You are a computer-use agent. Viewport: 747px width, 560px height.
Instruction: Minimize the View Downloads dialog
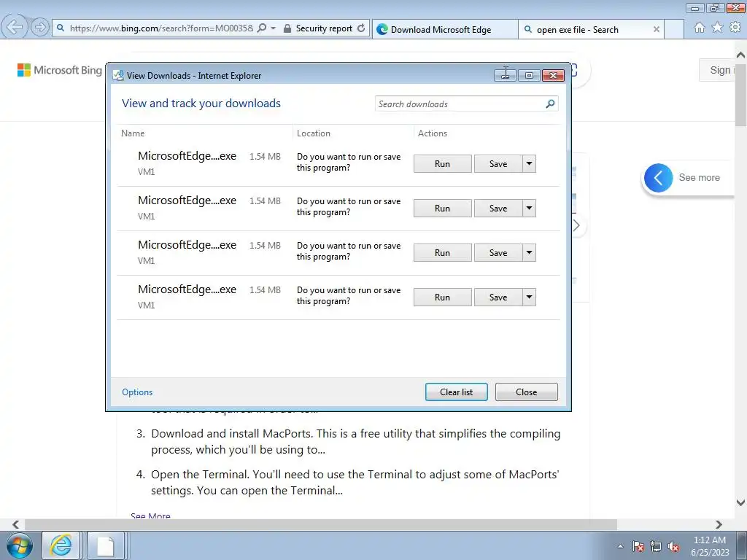coord(505,75)
